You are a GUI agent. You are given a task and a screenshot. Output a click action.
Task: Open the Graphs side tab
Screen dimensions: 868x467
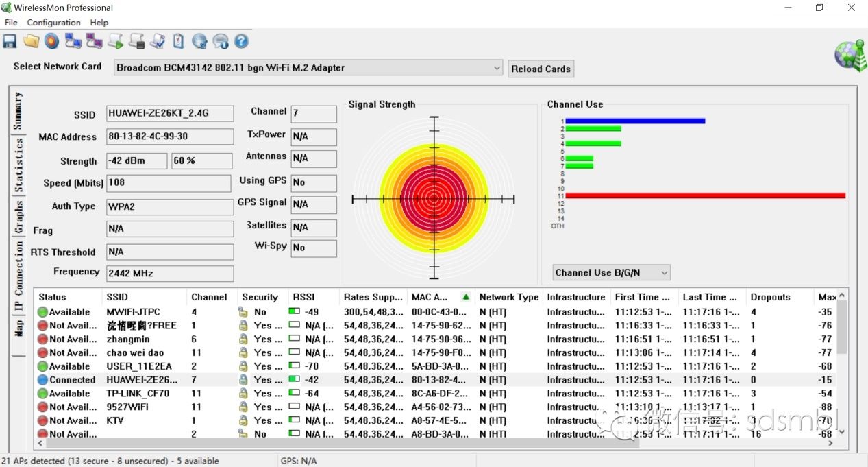click(18, 217)
